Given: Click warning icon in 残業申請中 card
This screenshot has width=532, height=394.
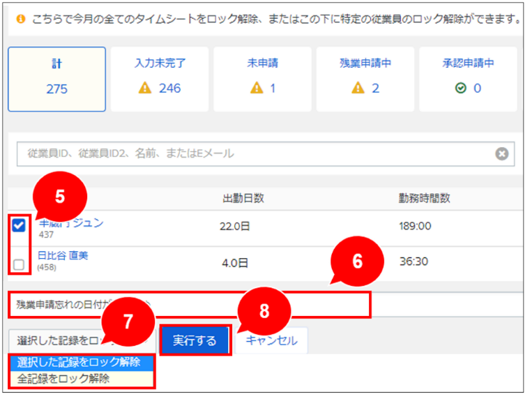Looking at the screenshot, I should click(358, 89).
